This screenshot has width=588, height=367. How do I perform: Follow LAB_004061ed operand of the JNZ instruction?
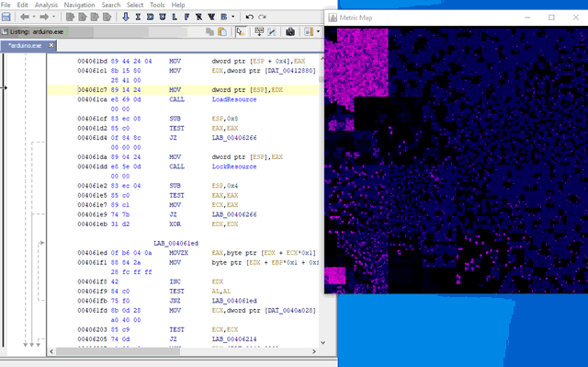(234, 301)
